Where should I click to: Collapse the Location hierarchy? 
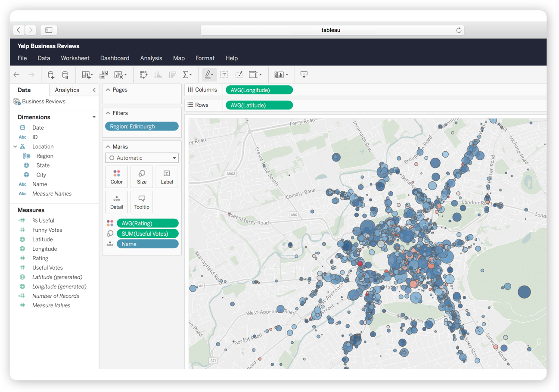(x=16, y=147)
